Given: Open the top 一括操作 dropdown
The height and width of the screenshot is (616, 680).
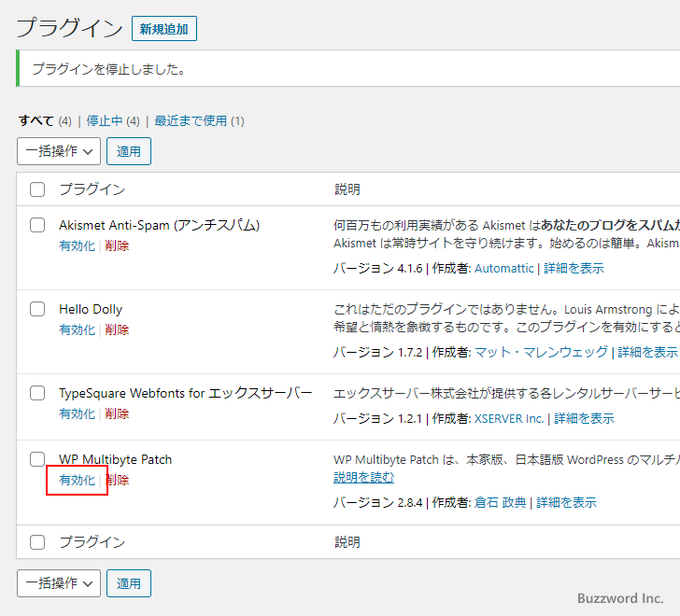Looking at the screenshot, I should (x=59, y=151).
